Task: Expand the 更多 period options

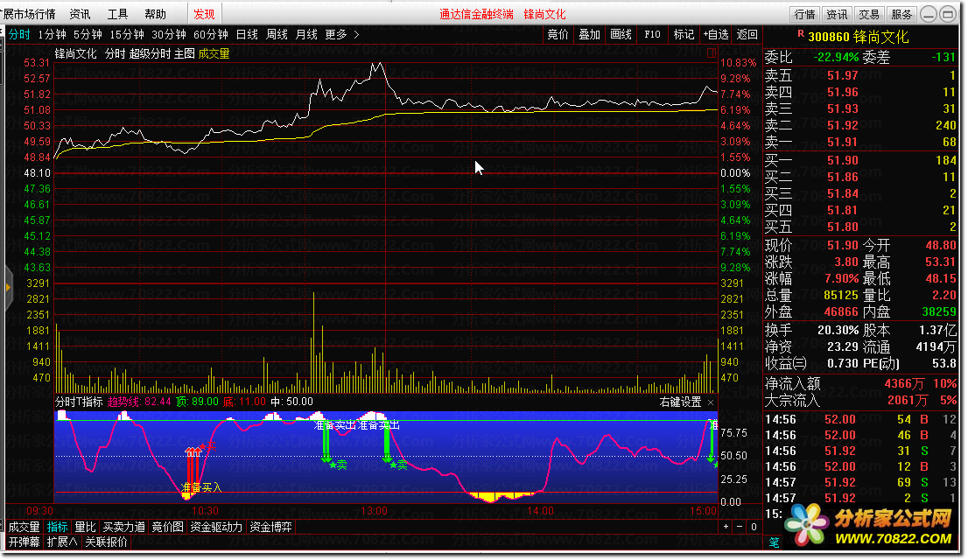Action: 341,35
